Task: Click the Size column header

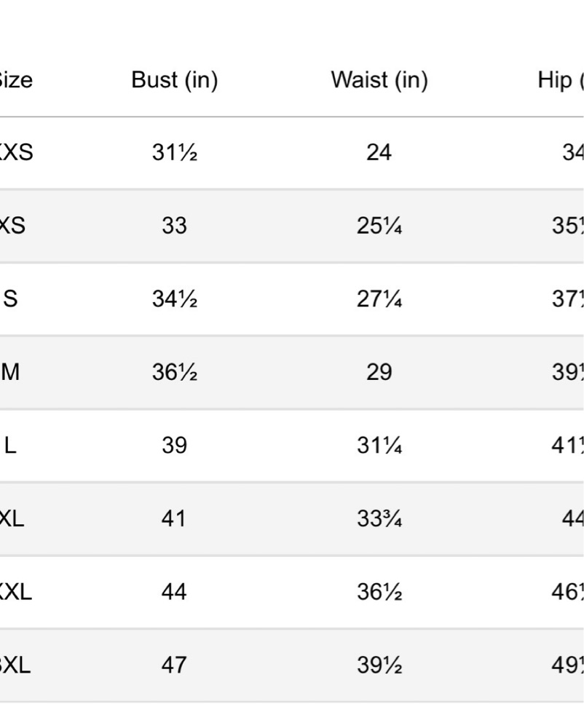Action: [x=15, y=80]
